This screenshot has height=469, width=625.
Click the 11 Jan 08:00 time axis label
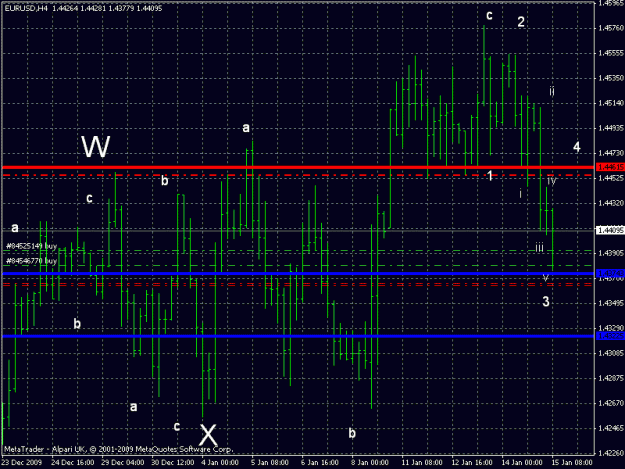click(422, 463)
